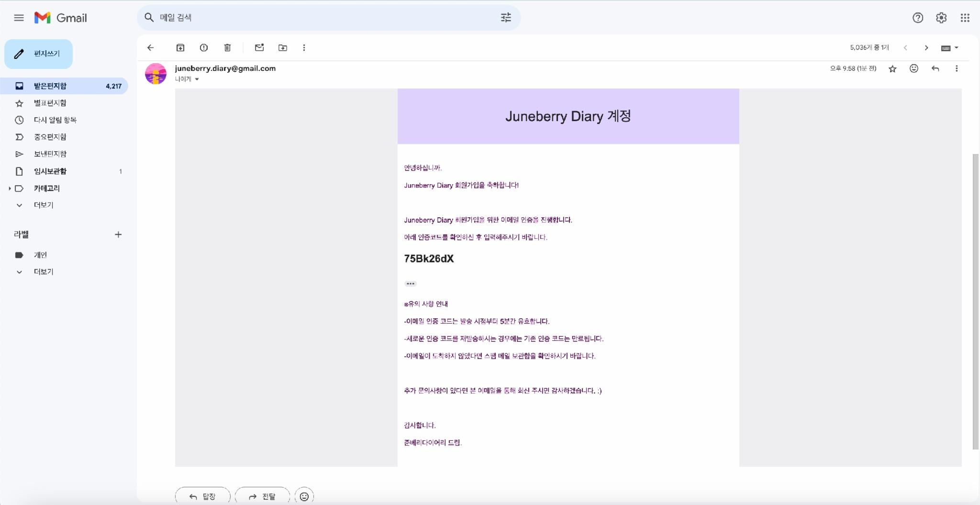Create new label with plus icon
980x505 pixels.
pyautogui.click(x=118, y=235)
